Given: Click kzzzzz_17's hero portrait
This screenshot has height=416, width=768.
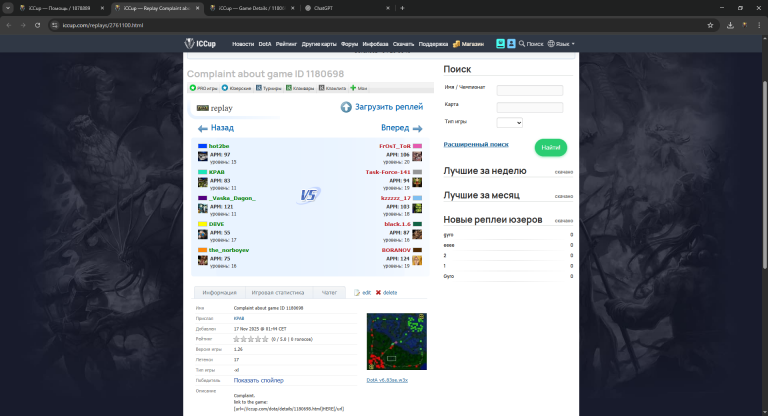Looking at the screenshot, I should 417,208.
